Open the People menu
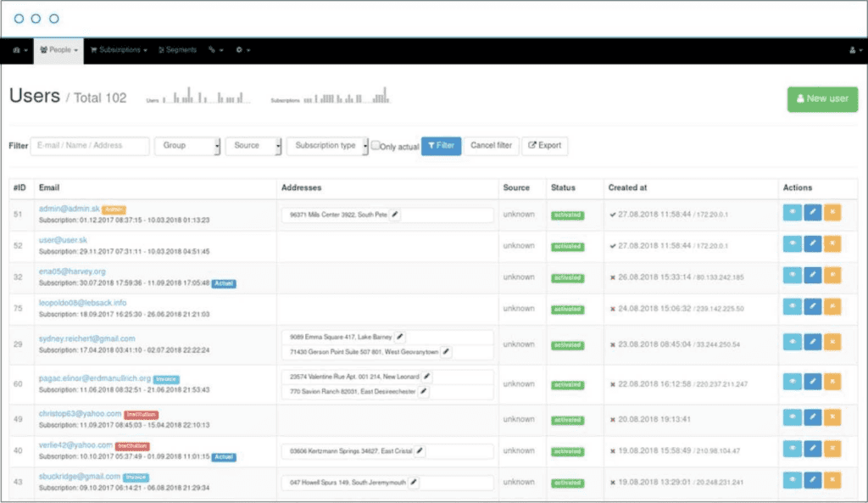Screen dimensions: 868x503 [58, 50]
